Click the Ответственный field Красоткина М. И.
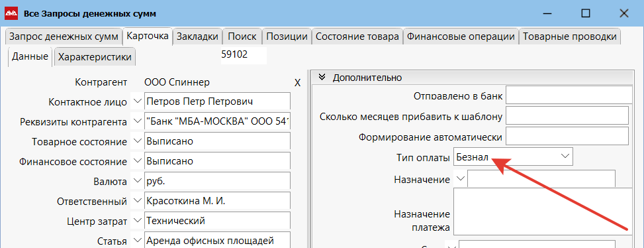Screen dimensions: 644x248 click(217, 200)
